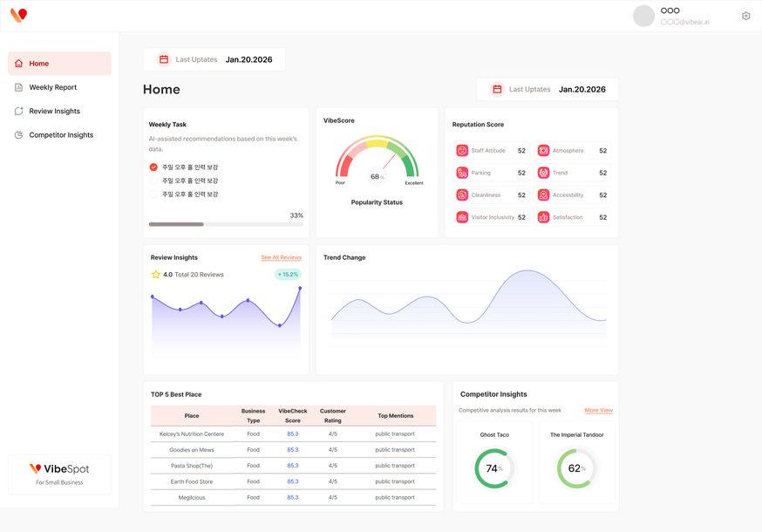Click the More View link
This screenshot has height=532, width=762.
tap(599, 411)
